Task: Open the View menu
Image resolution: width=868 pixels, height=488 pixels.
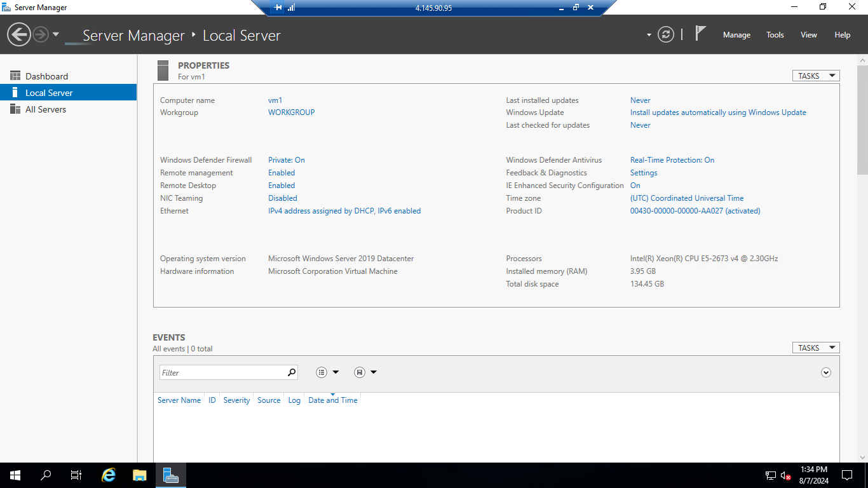Action: click(808, 35)
